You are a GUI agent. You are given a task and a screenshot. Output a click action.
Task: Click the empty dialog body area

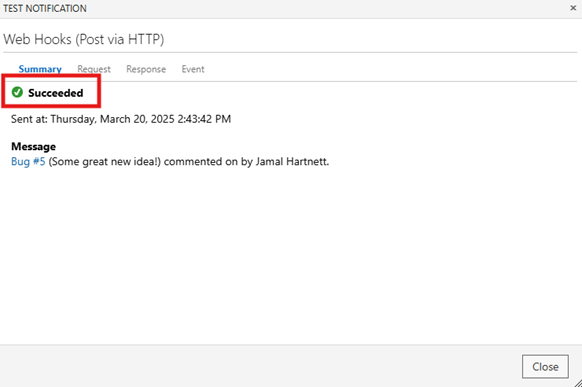click(291, 256)
